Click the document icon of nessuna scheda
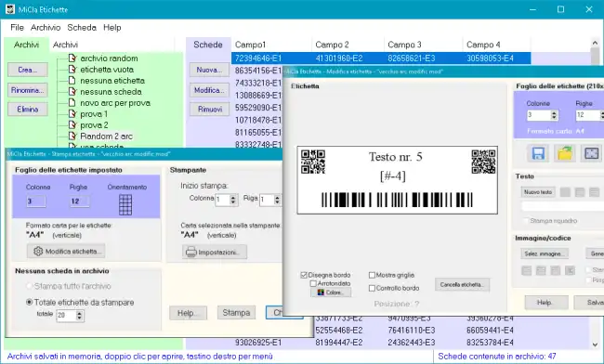The image size is (604, 364). coord(72,92)
